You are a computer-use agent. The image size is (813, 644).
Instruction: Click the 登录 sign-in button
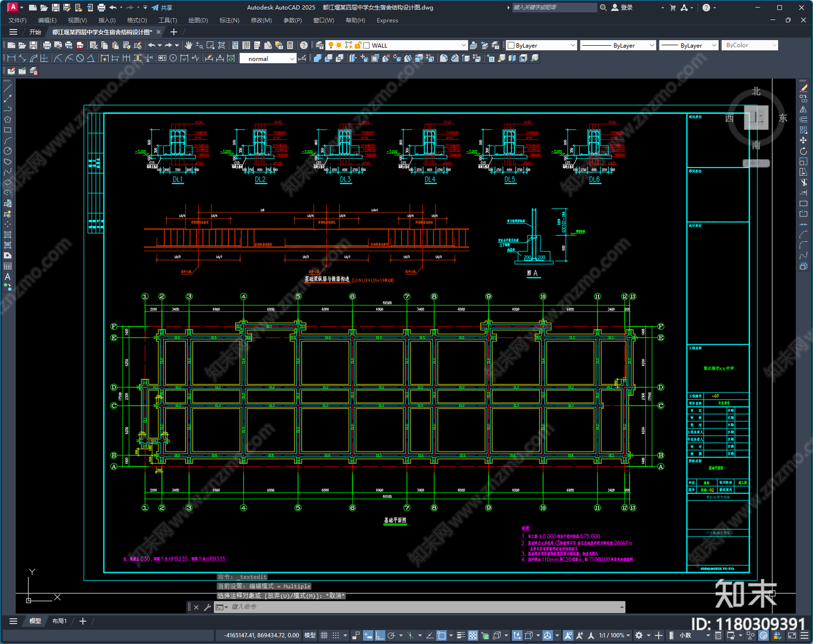(x=622, y=8)
